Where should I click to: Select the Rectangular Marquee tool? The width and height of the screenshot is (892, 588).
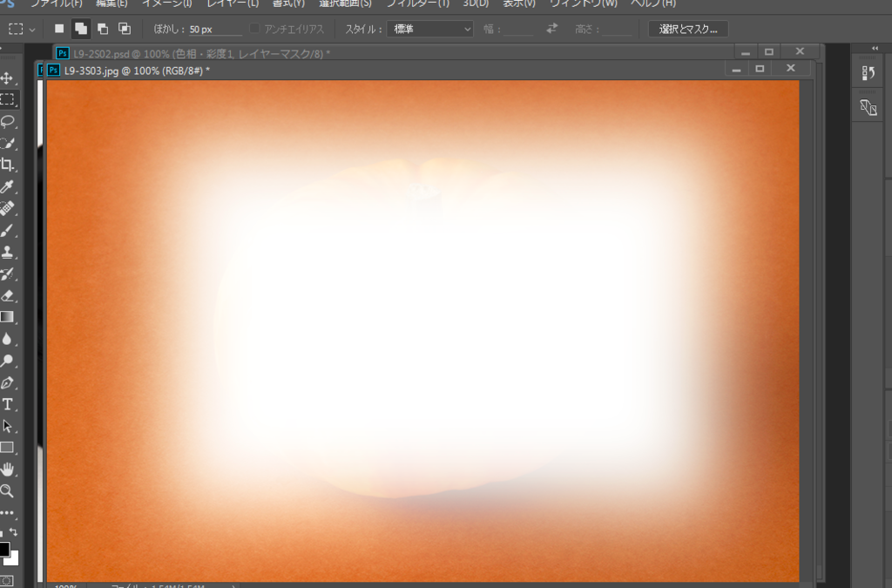click(7, 99)
